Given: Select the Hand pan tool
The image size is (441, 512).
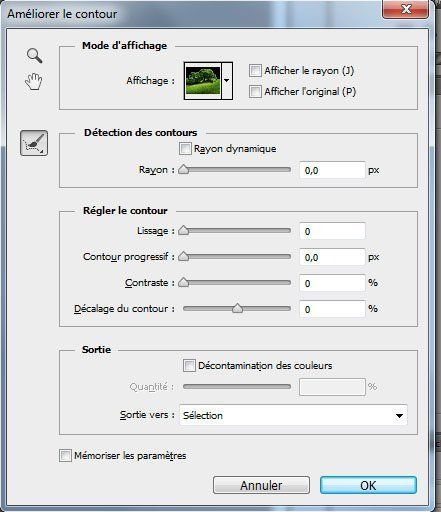Looking at the screenshot, I should pos(34,81).
